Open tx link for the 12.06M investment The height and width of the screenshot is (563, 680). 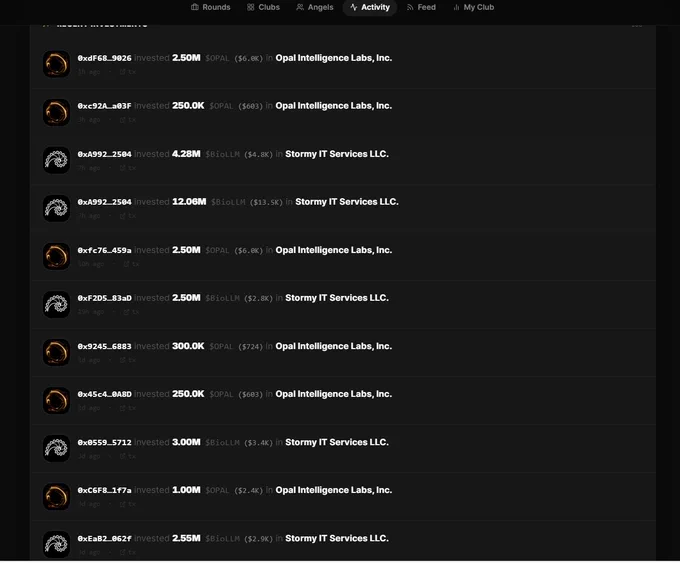pos(128,216)
